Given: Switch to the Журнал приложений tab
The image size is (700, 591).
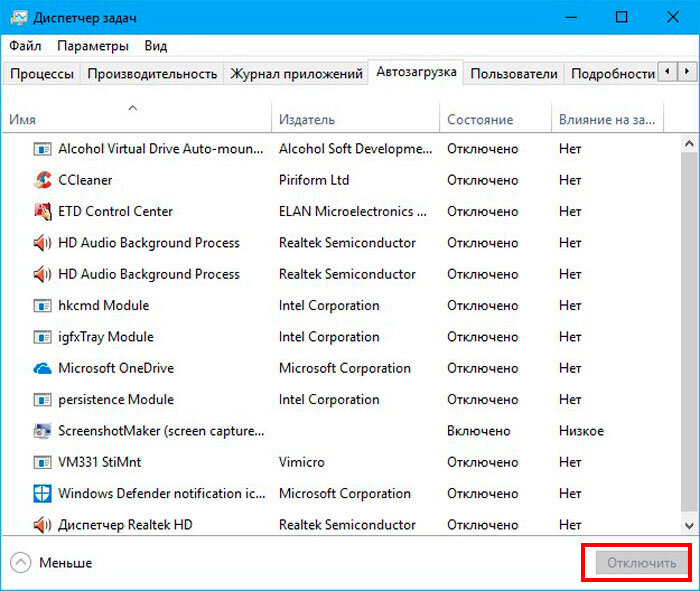Looking at the screenshot, I should (296, 73).
